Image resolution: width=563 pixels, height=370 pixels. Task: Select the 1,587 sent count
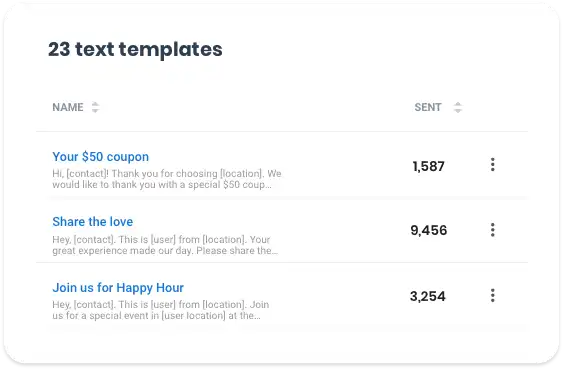(428, 166)
